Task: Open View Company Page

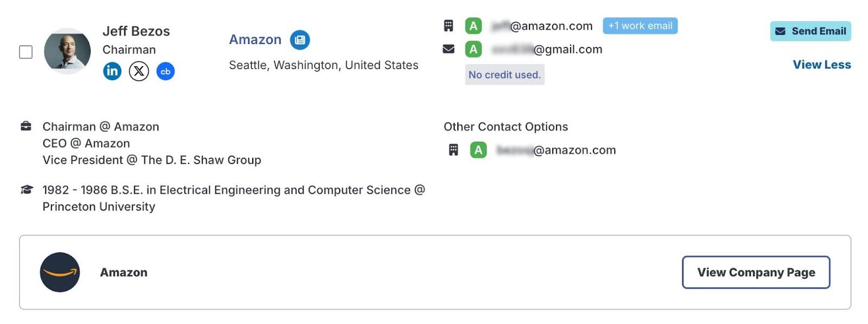Action: coord(756,272)
